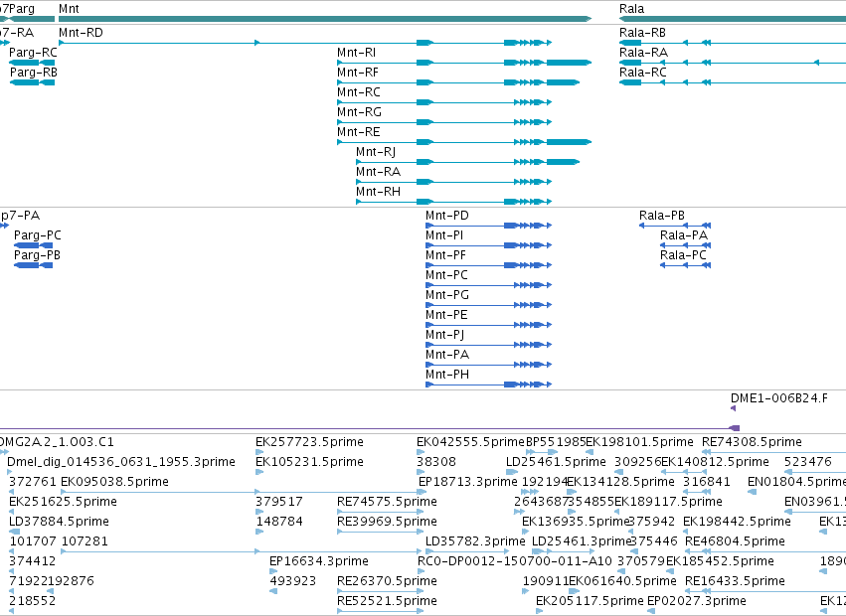Select the Rala-RC transcript label
Image resolution: width=846 pixels, height=616 pixels.
pyautogui.click(x=643, y=73)
